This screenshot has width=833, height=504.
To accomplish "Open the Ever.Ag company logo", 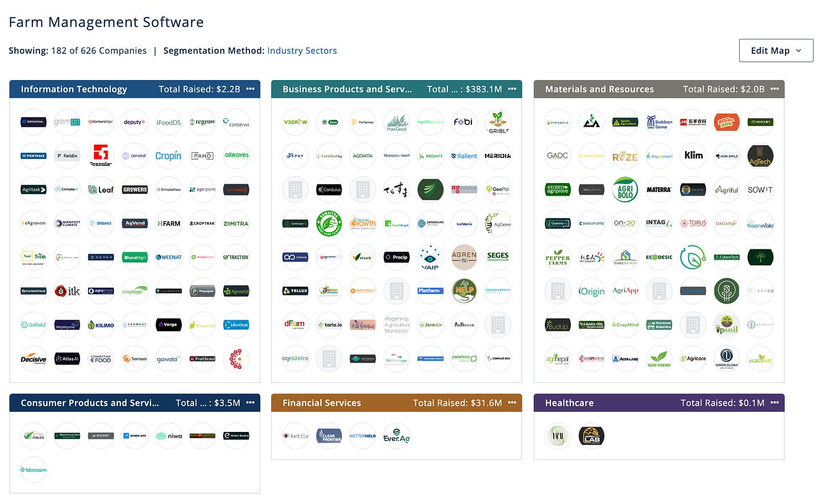I will click(x=396, y=435).
